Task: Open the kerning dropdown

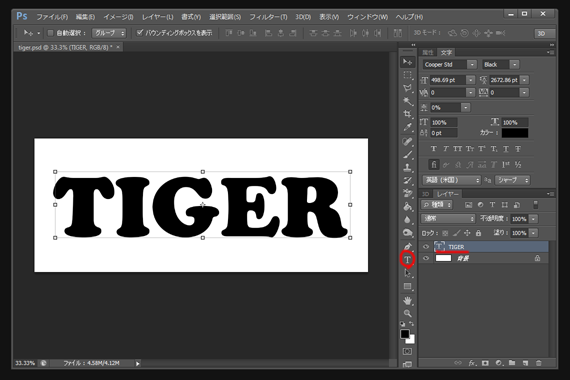Action: [x=470, y=93]
